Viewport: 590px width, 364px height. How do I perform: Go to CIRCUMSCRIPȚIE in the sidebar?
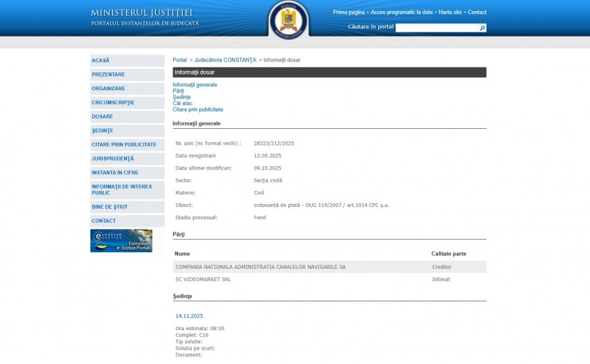click(127, 103)
